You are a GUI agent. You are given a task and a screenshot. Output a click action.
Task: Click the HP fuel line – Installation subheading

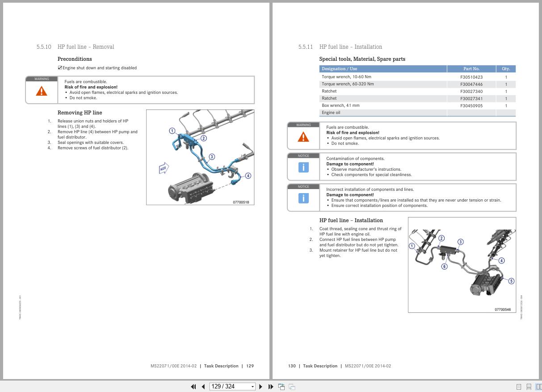(351, 220)
